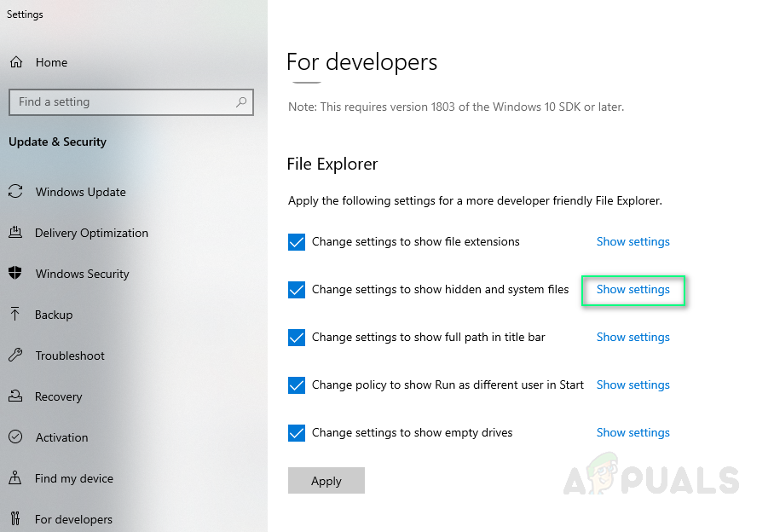
Task: Open Delivery Optimization via its icon
Action: pyautogui.click(x=16, y=233)
